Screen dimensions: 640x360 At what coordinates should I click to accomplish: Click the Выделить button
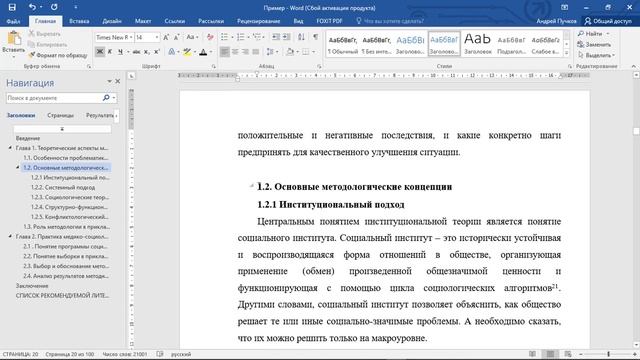596,55
